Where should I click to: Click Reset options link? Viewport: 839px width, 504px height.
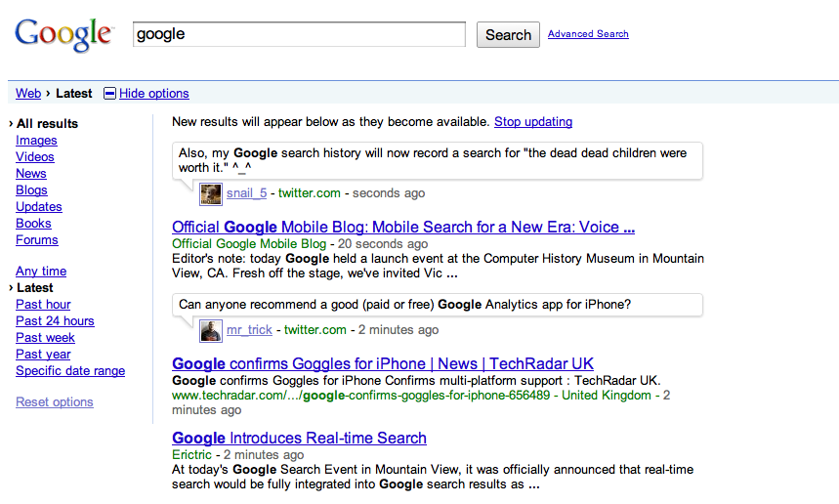[55, 402]
